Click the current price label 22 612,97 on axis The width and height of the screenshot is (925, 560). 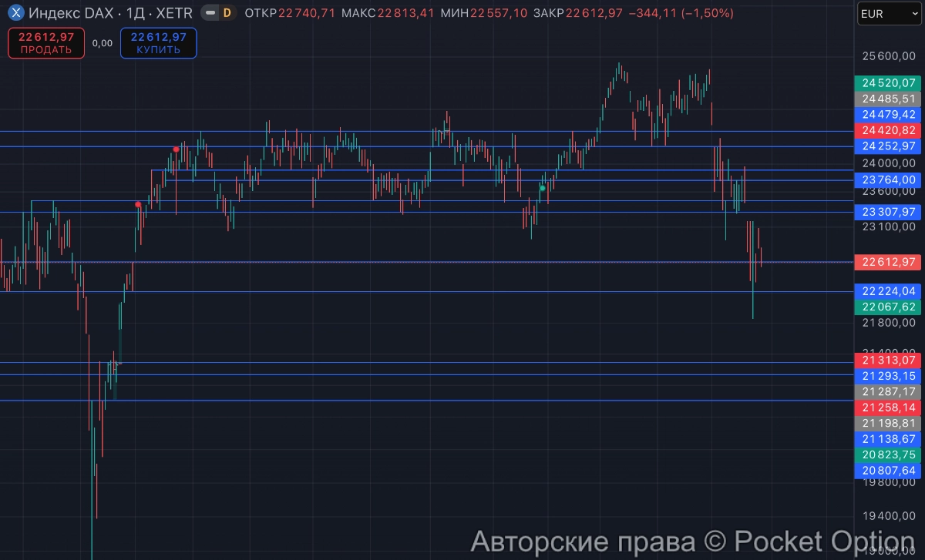[889, 262]
